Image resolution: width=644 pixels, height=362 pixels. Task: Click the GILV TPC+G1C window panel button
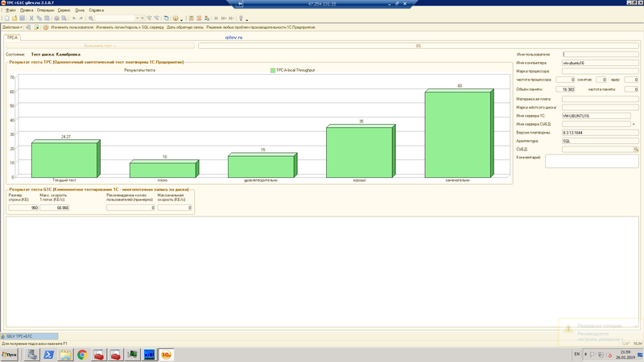tap(29, 336)
